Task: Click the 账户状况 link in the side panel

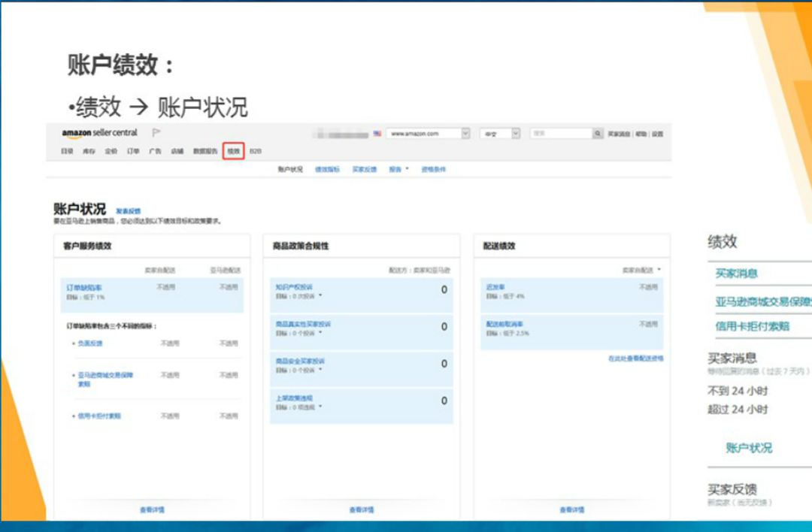Action: pyautogui.click(x=749, y=448)
